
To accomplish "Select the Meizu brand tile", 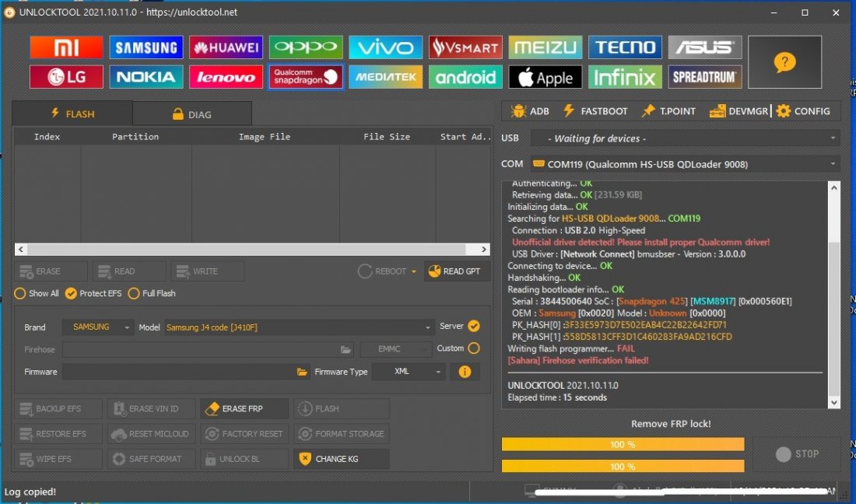I will [x=545, y=47].
